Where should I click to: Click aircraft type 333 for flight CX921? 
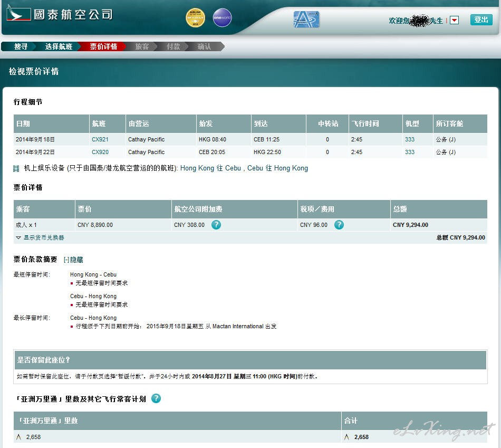410,139
